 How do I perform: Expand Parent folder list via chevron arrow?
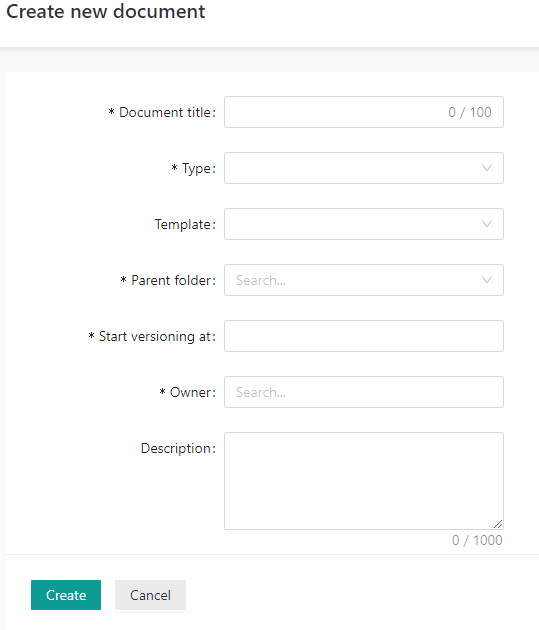tap(487, 280)
